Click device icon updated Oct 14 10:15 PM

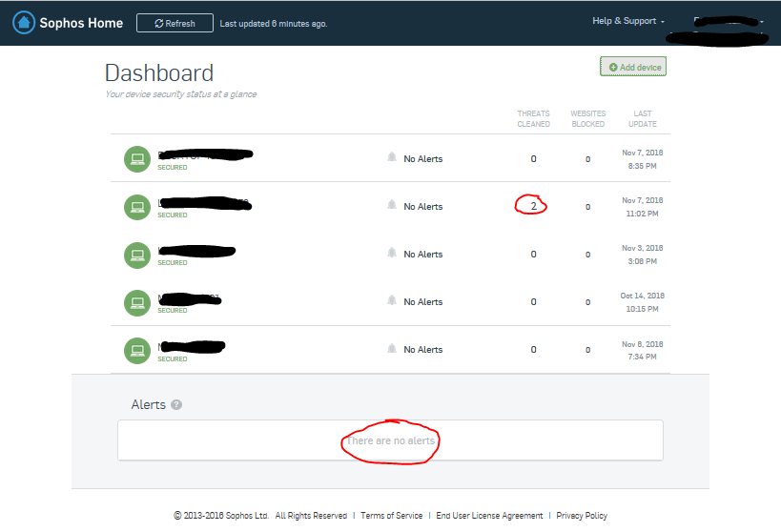coord(137,302)
